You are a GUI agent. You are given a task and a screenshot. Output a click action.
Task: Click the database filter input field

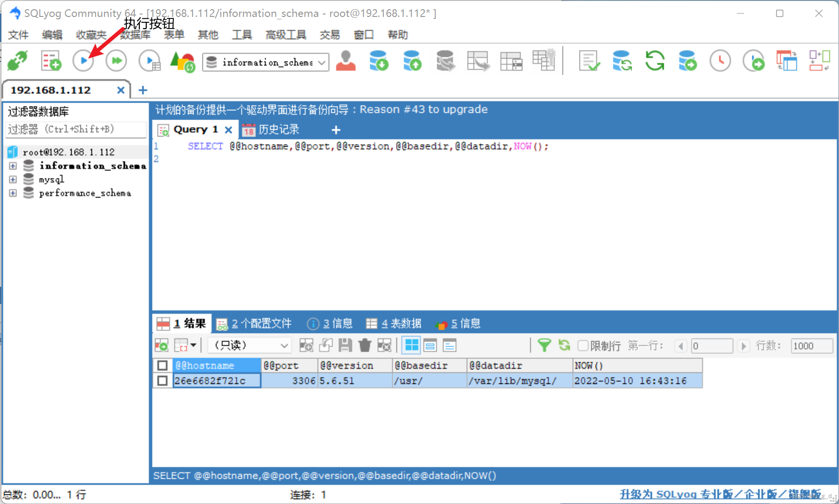(76, 129)
